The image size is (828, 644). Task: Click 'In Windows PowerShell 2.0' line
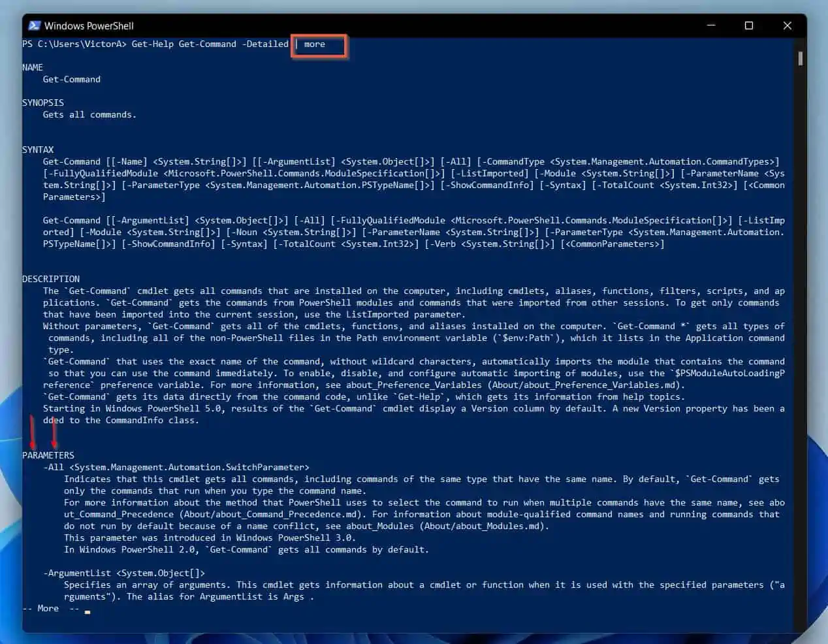click(246, 549)
